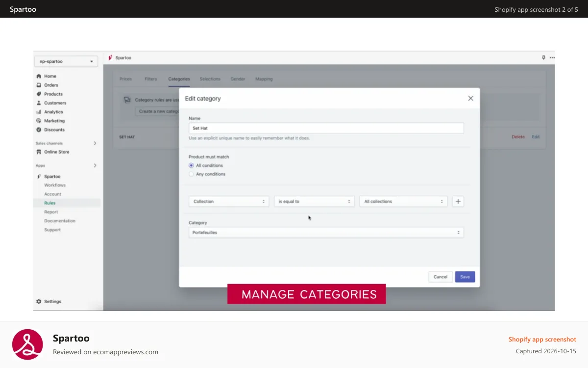Click the Marketing target icon
Image resolution: width=588 pixels, height=368 pixels.
39,121
